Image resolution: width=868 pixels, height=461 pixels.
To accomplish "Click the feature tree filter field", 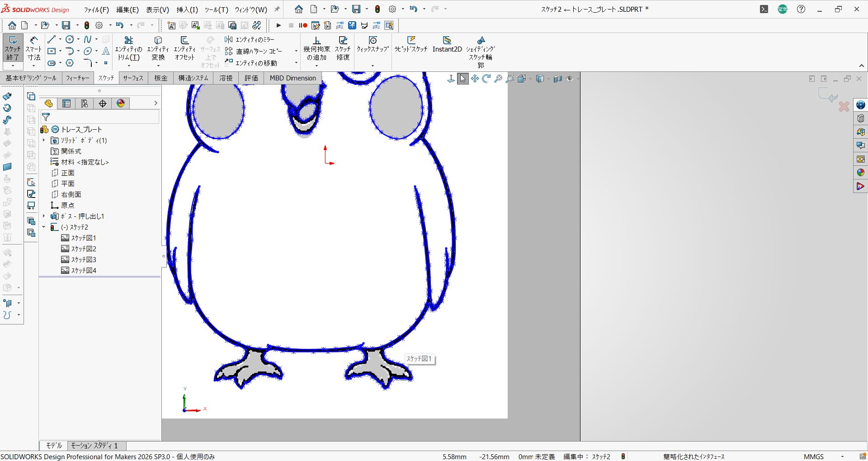I will pos(100,117).
